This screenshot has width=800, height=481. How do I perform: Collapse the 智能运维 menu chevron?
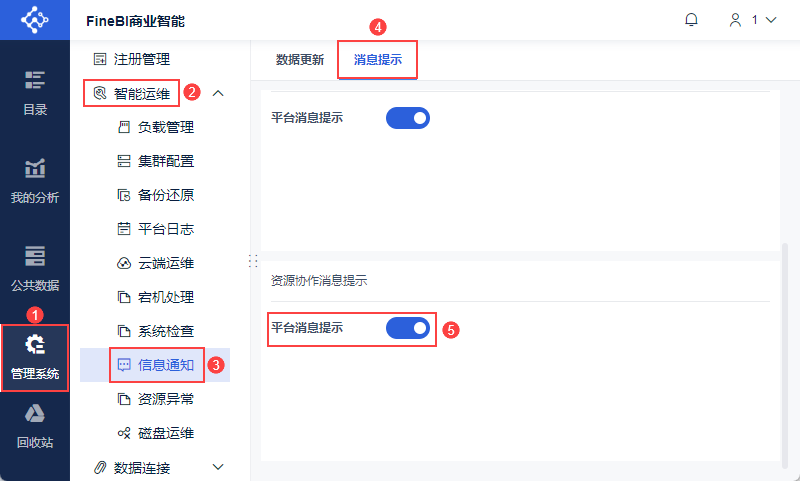(218, 93)
